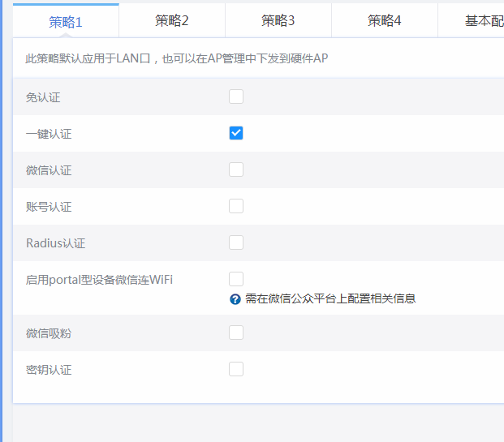
Task: Click the blue question mark help icon
Action: point(235,299)
